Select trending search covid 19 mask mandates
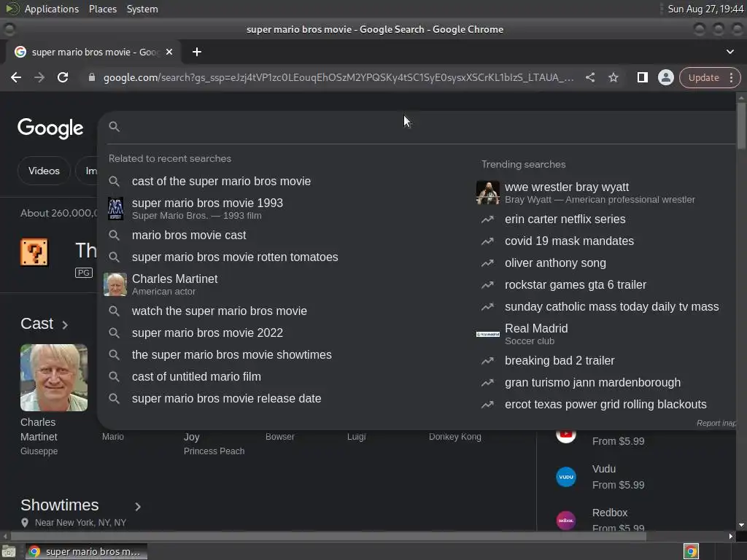 (x=569, y=241)
